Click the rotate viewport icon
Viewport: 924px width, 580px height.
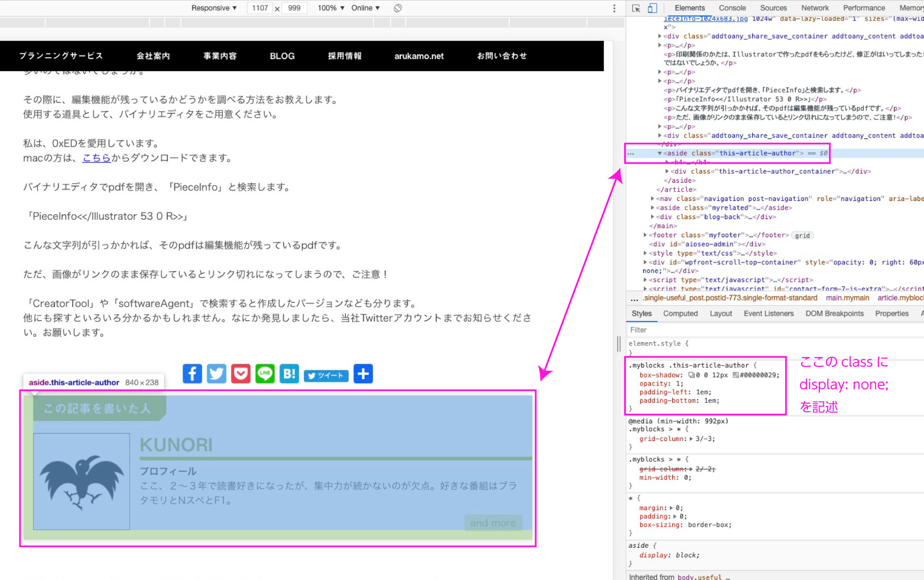(x=398, y=8)
